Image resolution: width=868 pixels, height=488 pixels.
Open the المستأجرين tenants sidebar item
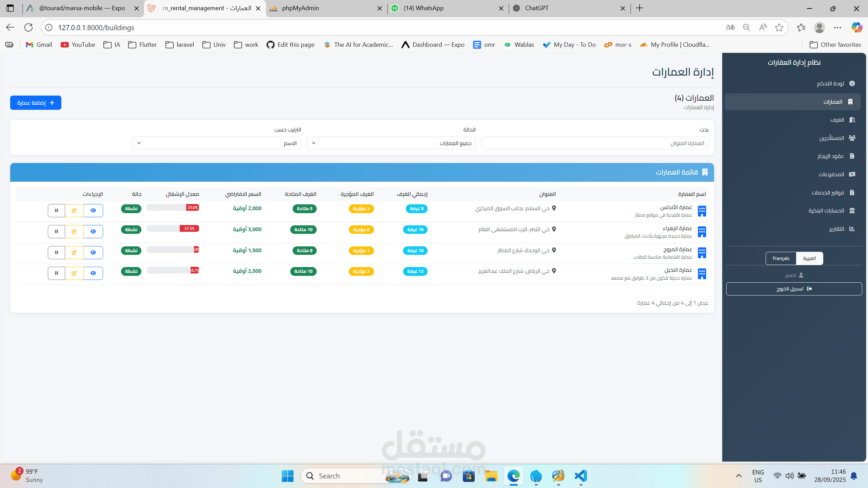coord(832,138)
